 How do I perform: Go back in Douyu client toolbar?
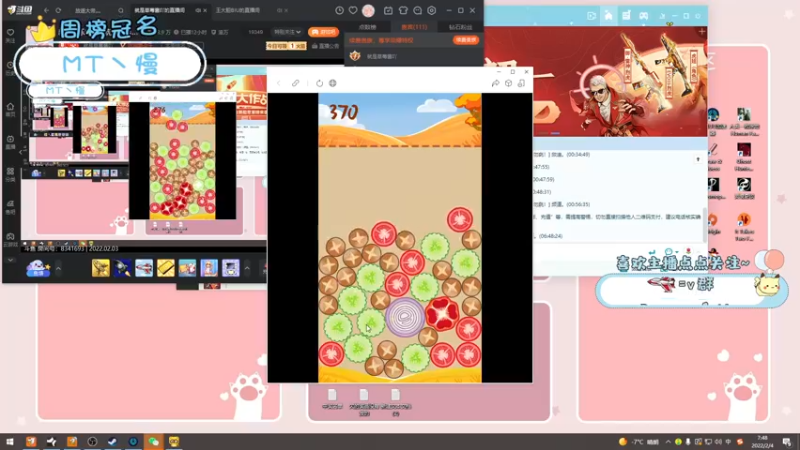(x=46, y=10)
